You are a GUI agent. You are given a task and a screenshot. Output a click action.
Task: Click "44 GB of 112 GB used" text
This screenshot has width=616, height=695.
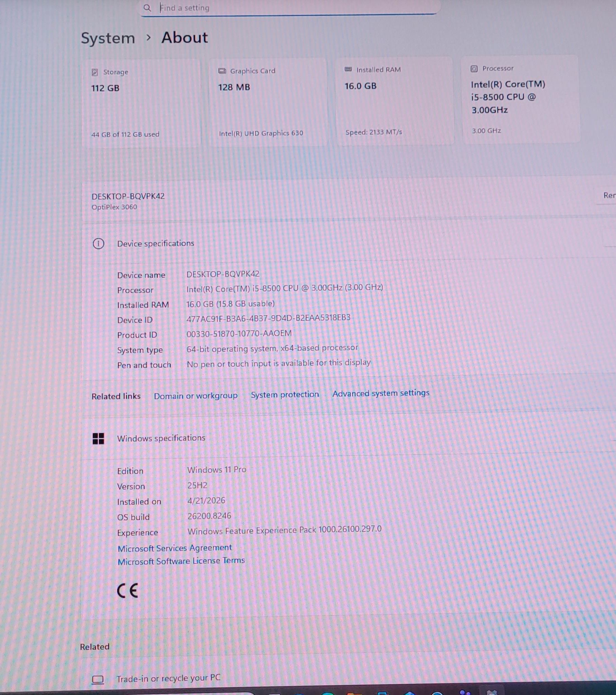[x=125, y=134]
